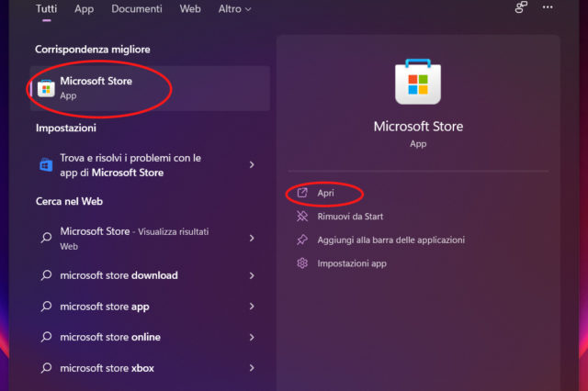588x391 pixels.
Task: Click the Apri open icon
Action: coord(301,194)
